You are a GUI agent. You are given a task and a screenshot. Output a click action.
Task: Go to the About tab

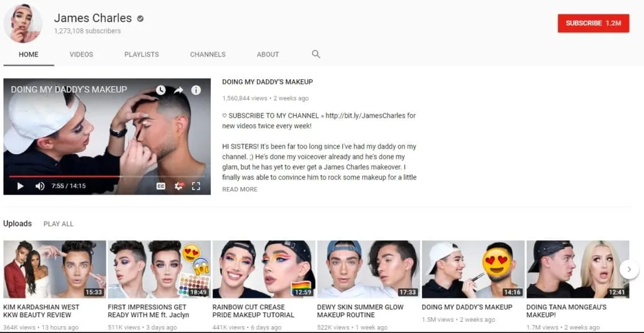coord(267,55)
